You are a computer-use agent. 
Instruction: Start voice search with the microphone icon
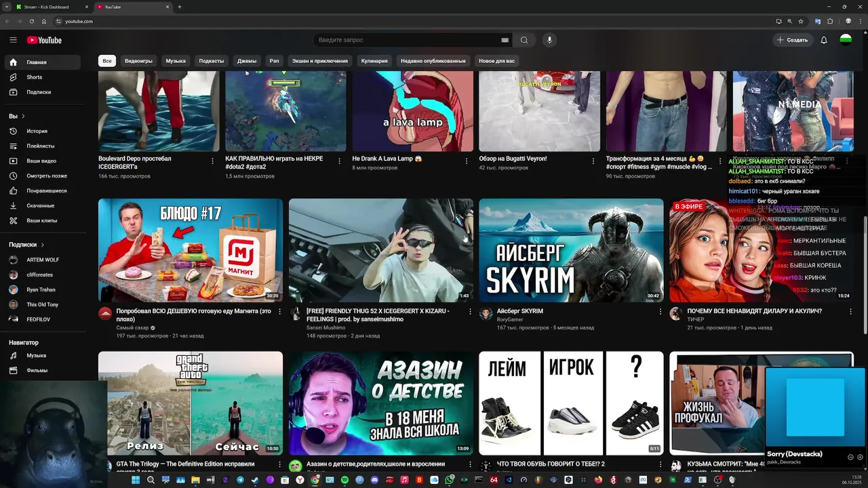pos(549,40)
